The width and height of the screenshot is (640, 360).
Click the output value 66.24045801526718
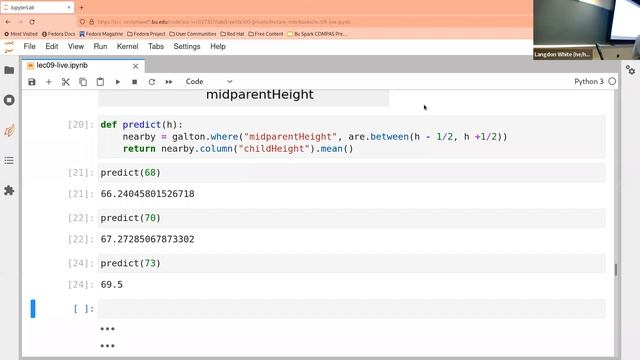[x=147, y=194]
